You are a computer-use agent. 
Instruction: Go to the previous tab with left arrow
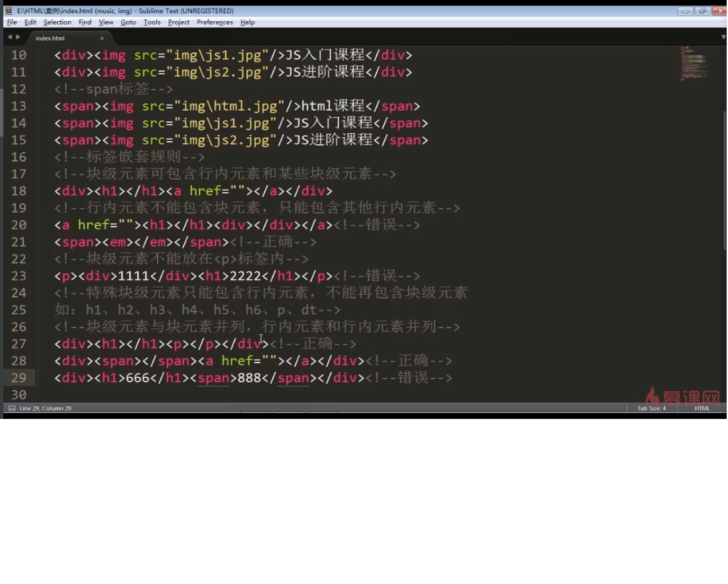point(9,36)
